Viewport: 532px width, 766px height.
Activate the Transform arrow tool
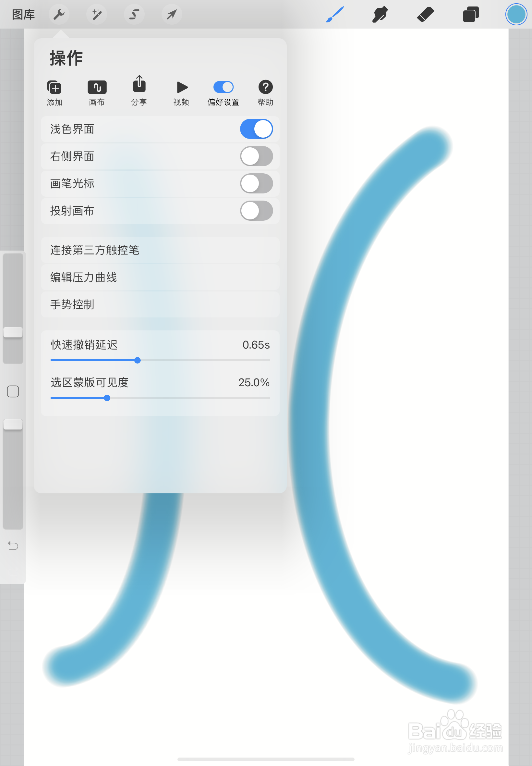[172, 14]
